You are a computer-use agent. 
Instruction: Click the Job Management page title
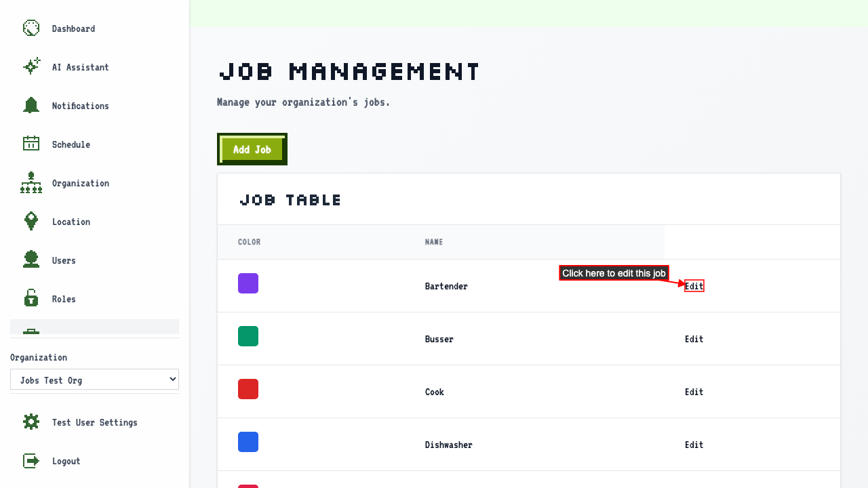tap(349, 71)
